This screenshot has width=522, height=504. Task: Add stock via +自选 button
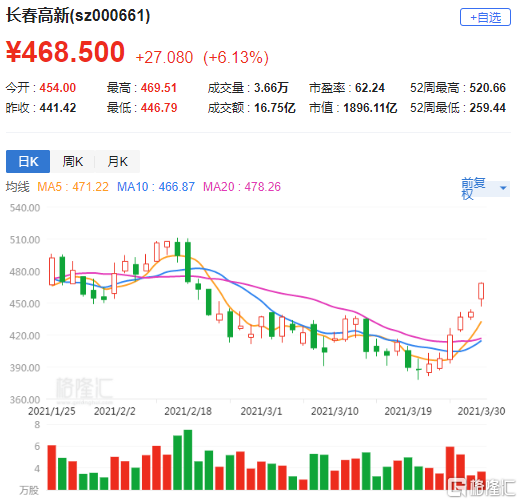[x=485, y=17]
